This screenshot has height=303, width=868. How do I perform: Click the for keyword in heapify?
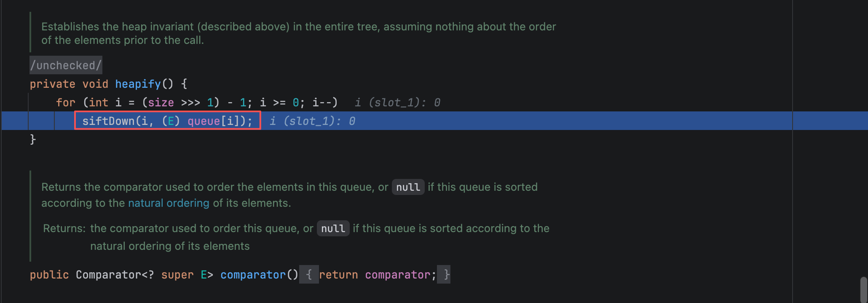coord(65,103)
